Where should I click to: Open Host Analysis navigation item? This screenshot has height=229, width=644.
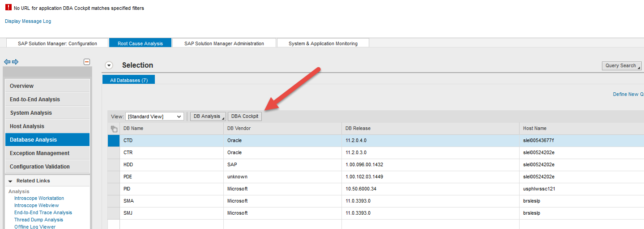47,126
